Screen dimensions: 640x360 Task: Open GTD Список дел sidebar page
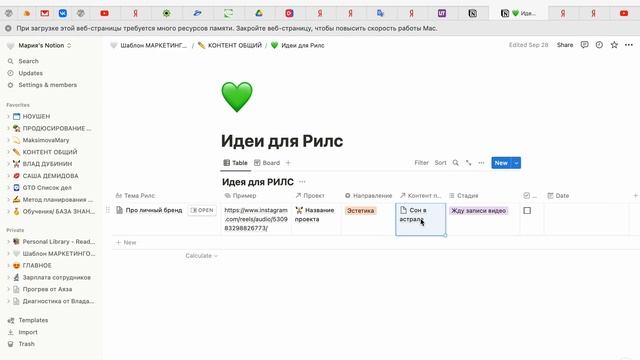pos(47,188)
